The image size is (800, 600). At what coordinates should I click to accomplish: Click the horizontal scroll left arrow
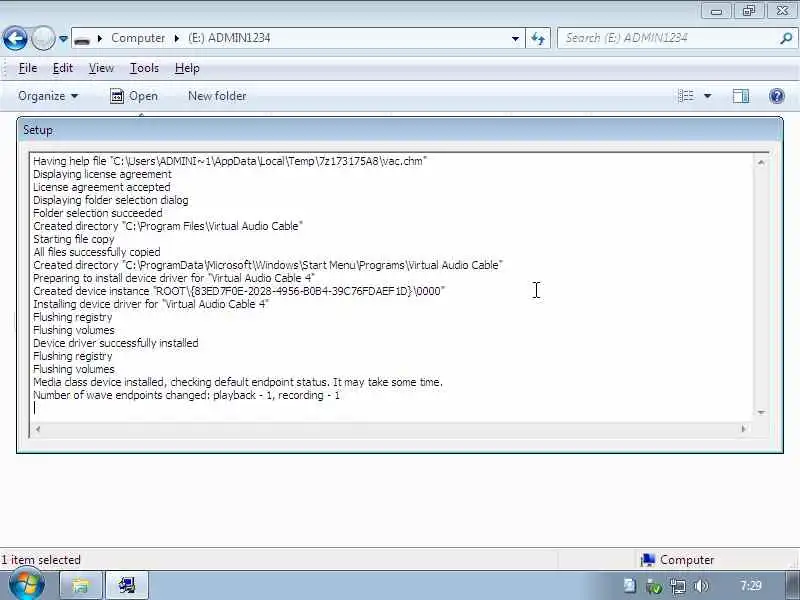38,429
